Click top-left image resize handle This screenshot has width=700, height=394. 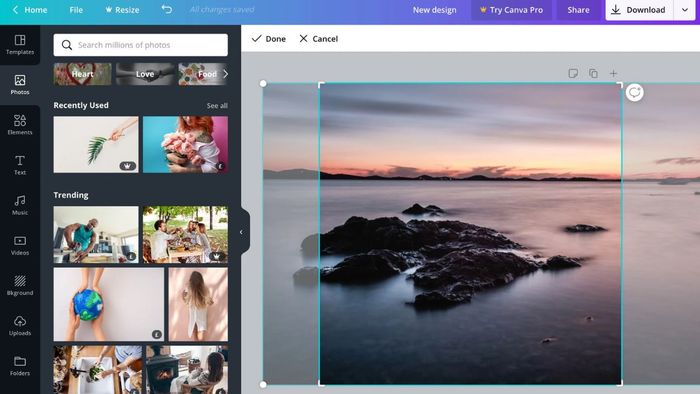(x=263, y=83)
